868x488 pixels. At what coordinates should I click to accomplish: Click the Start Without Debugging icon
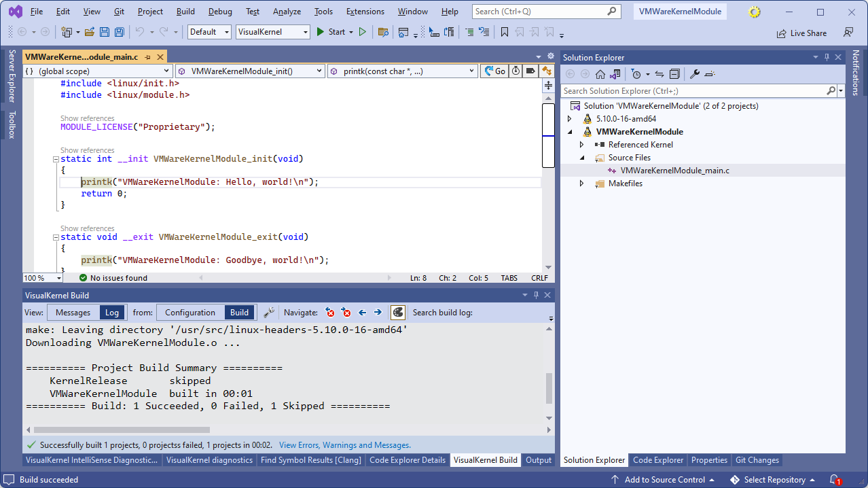pyautogui.click(x=363, y=32)
